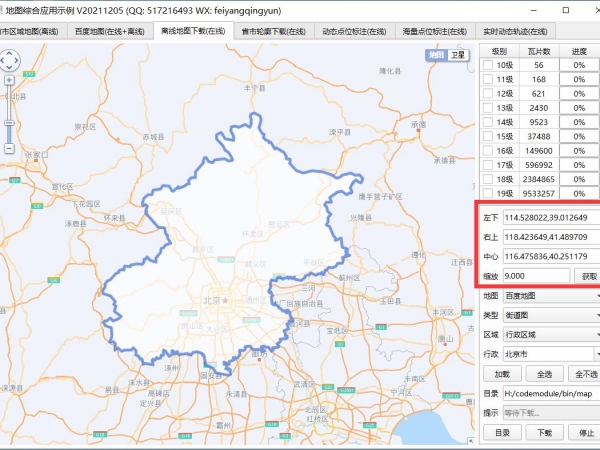The height and width of the screenshot is (450, 600).
Task: Click the 下载 download button
Action: pos(545,433)
